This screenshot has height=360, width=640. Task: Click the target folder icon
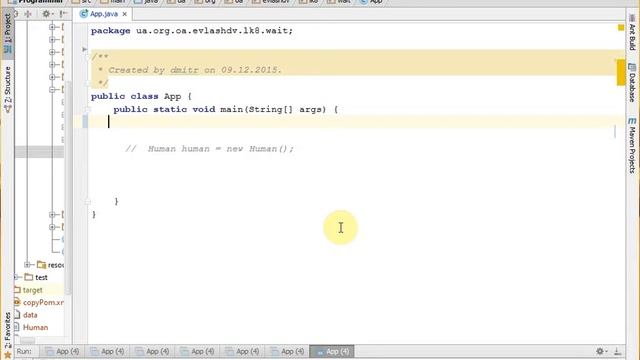point(17,290)
